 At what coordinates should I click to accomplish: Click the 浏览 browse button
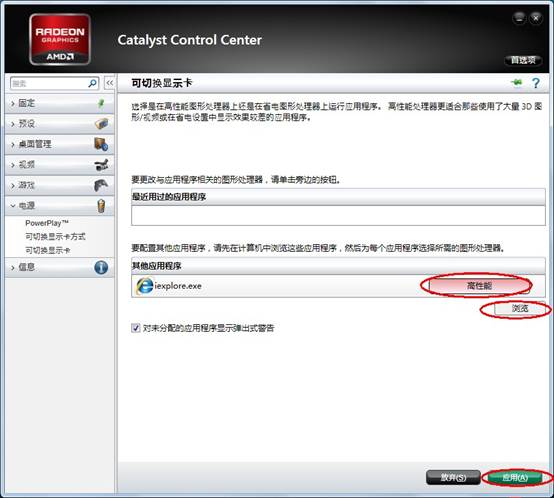[519, 309]
